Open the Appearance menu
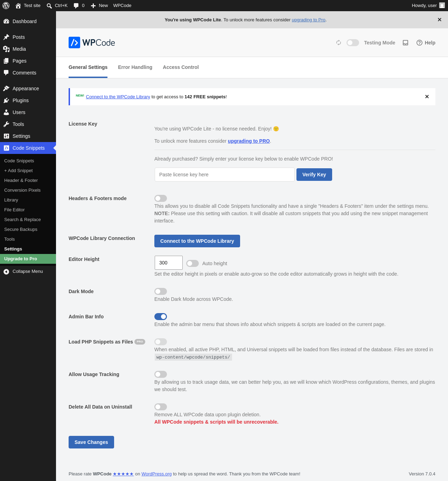 [x=28, y=89]
